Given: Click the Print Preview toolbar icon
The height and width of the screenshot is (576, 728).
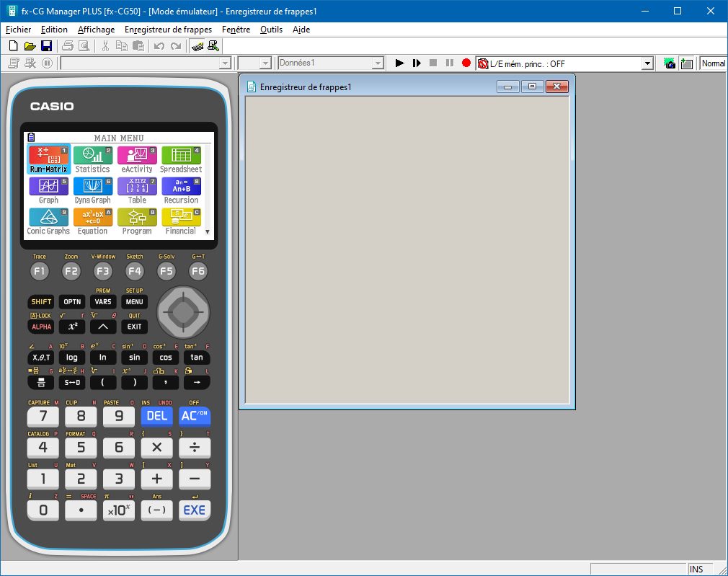Looking at the screenshot, I should point(84,46).
